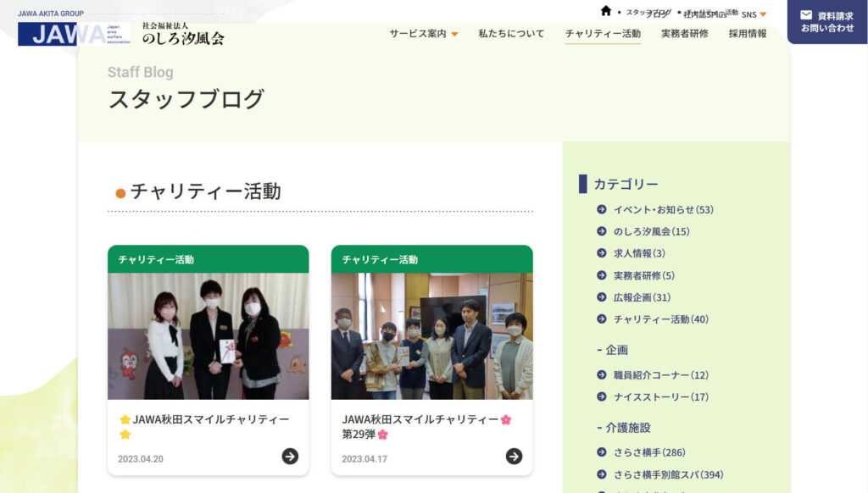Screen dimensions: 868x493
Task: Open the three masked women photo thumbnail
Action: tap(208, 336)
